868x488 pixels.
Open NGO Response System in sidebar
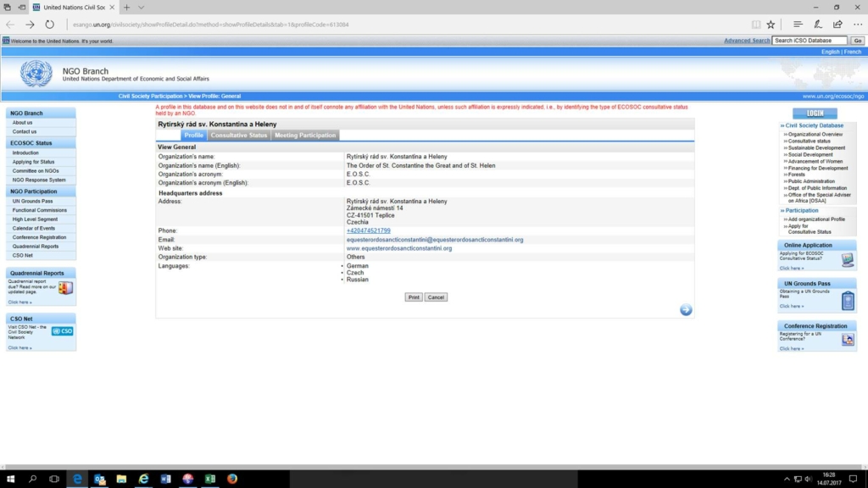tap(39, 180)
